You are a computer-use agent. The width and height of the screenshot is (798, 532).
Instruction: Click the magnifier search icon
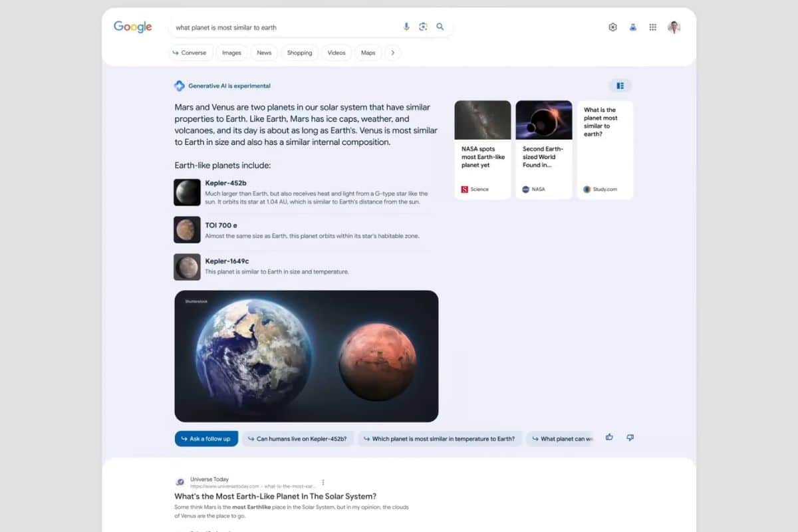440,27
